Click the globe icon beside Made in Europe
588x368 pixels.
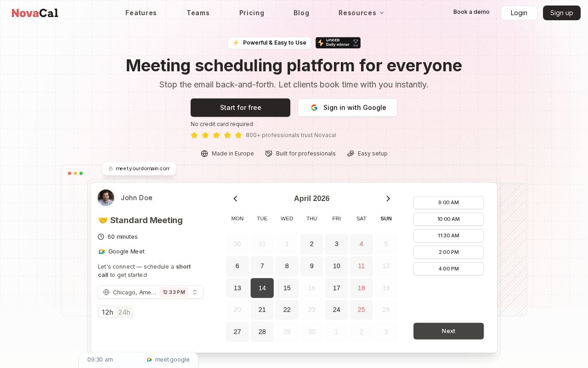coord(204,154)
